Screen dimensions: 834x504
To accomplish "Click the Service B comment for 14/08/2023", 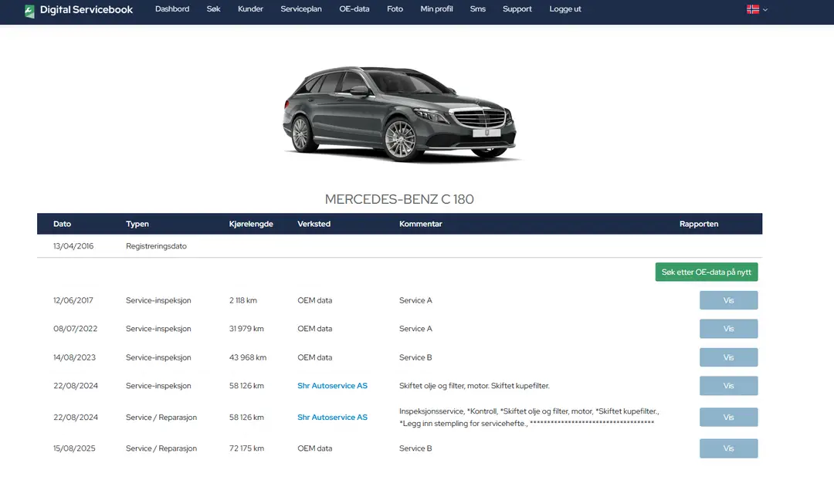I will 415,357.
